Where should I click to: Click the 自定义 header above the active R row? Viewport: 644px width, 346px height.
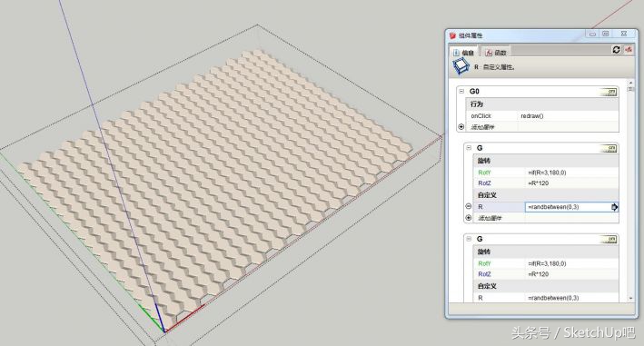click(487, 195)
